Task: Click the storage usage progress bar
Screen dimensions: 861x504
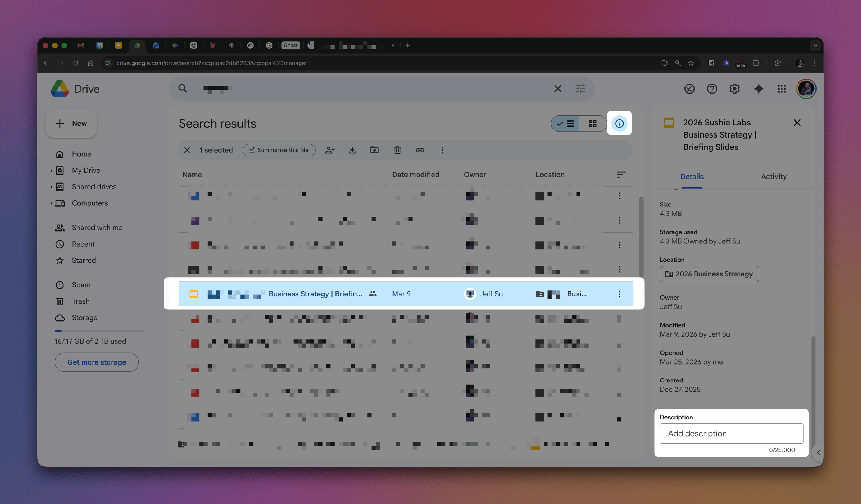Action: point(99,331)
